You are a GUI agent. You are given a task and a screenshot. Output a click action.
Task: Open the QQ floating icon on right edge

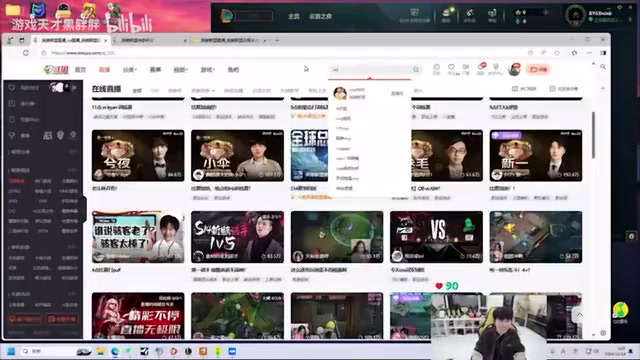620,312
